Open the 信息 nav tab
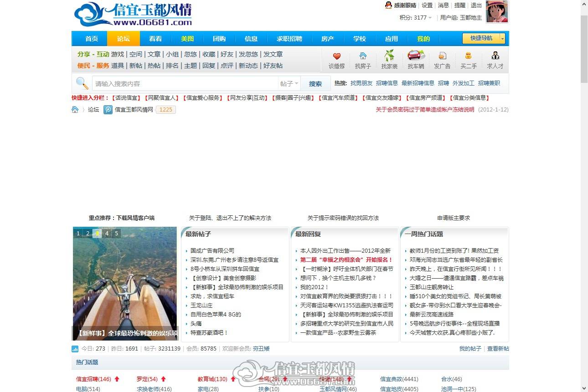This screenshot has width=588, height=392. [251, 39]
